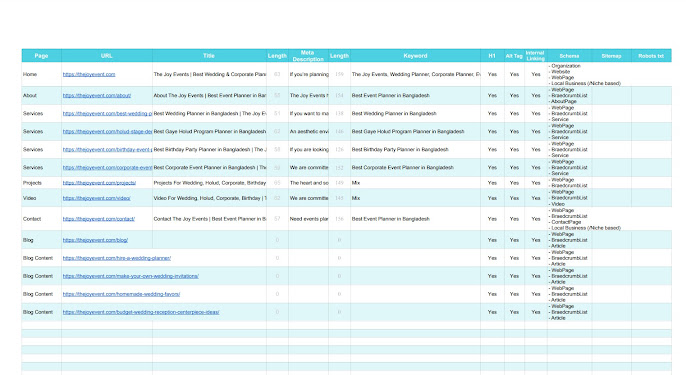Open the holud-stage services URL link
Screen dimensions: 686x375
(107, 131)
